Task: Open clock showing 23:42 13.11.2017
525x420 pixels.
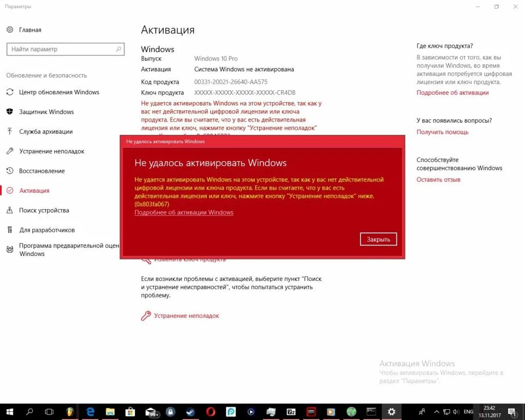Action: [x=490, y=412]
